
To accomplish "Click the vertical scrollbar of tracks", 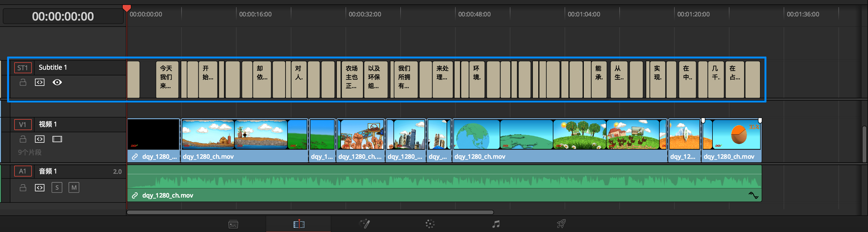I will tap(864, 145).
